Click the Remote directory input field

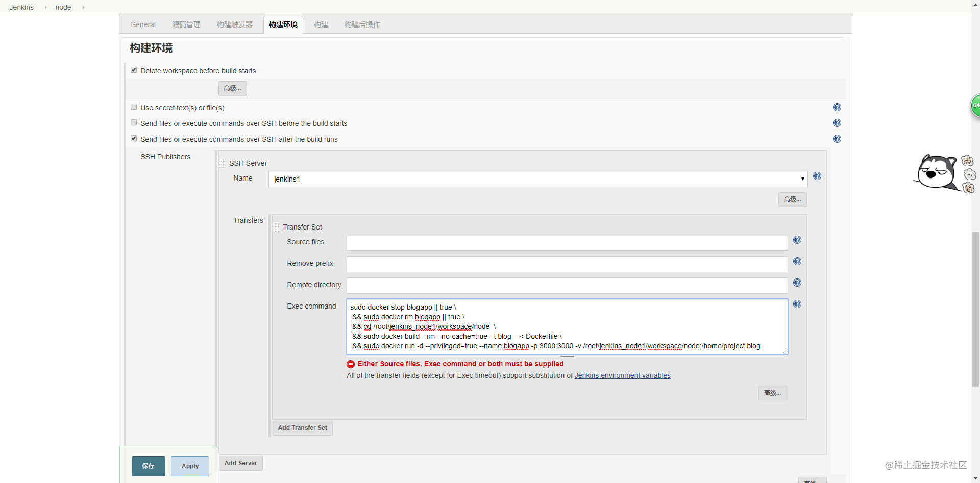(567, 286)
